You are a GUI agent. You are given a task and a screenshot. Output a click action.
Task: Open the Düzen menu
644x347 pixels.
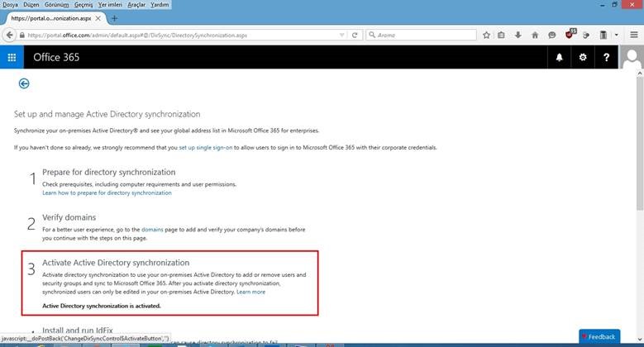pos(31,5)
